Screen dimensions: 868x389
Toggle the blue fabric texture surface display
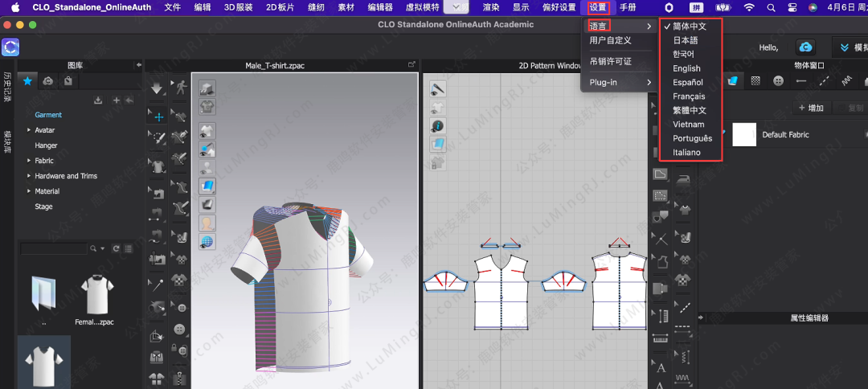click(x=207, y=186)
